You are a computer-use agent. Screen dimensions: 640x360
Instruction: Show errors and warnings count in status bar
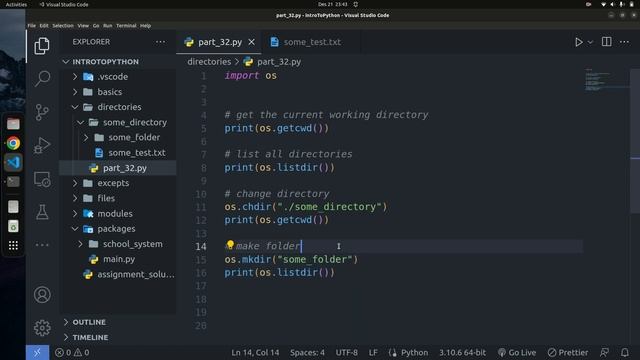point(72,353)
